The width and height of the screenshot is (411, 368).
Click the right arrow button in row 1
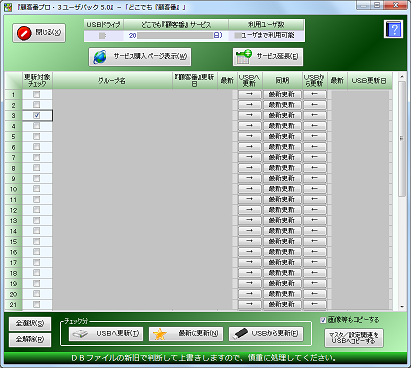249,94
